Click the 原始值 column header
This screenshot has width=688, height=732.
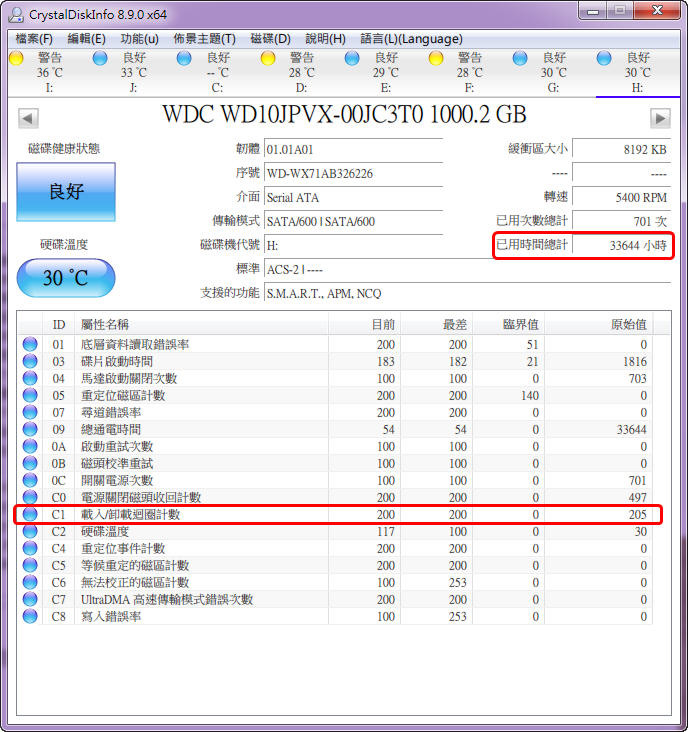(x=599, y=324)
